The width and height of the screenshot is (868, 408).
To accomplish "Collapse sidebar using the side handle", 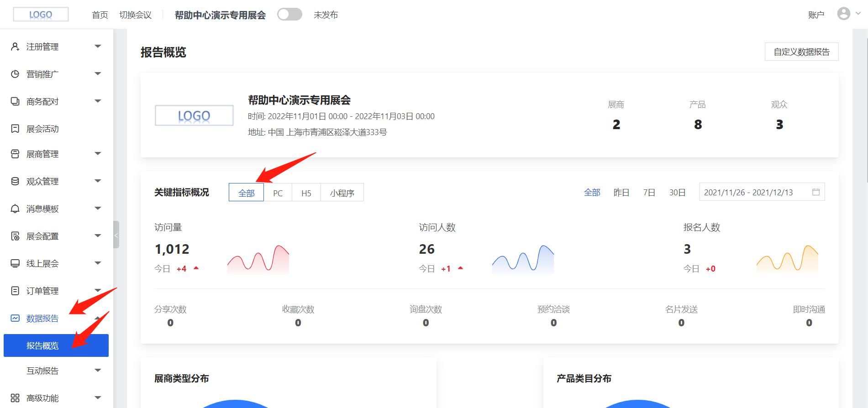I will click(x=116, y=235).
